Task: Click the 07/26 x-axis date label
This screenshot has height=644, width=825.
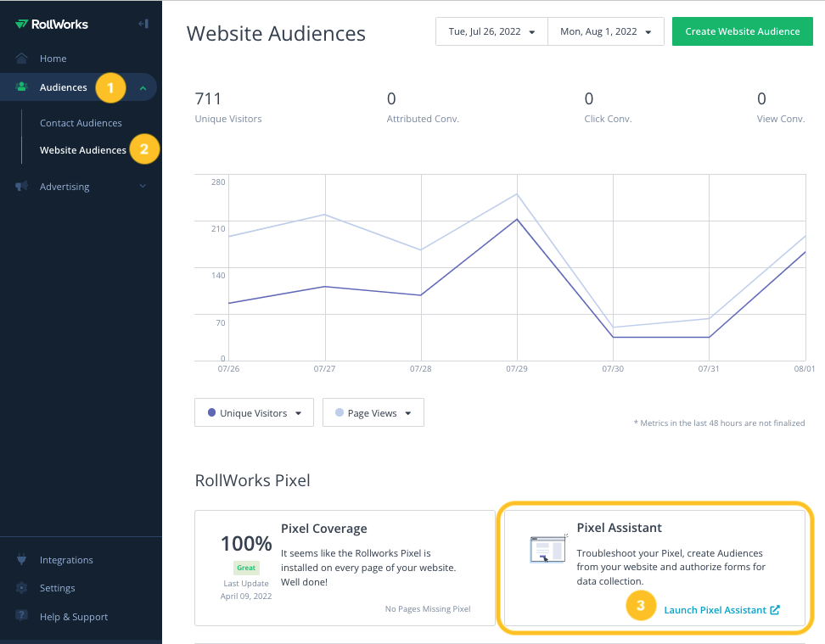Action: coord(228,369)
